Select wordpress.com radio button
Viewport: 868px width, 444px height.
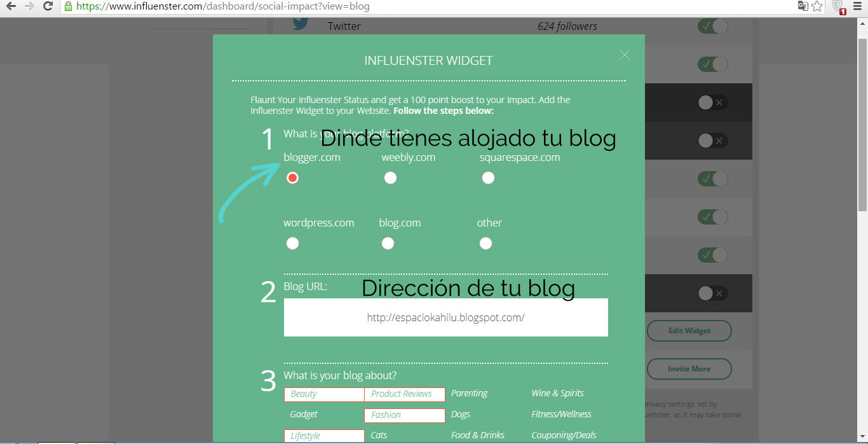point(292,244)
